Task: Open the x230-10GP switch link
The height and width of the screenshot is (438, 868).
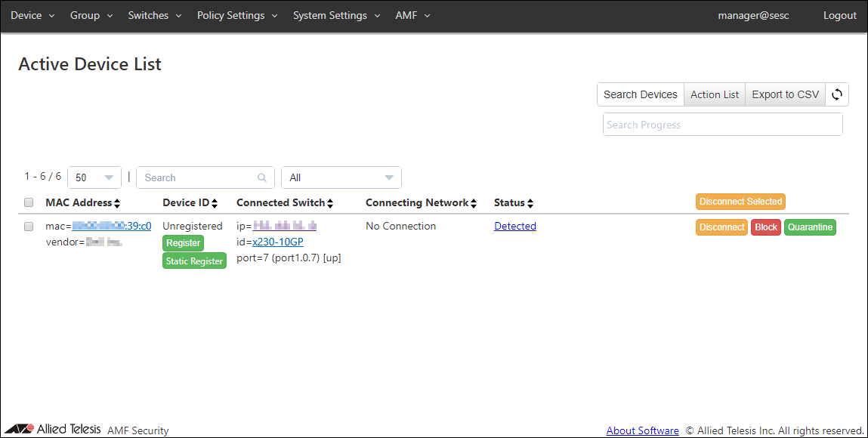Action: 277,242
